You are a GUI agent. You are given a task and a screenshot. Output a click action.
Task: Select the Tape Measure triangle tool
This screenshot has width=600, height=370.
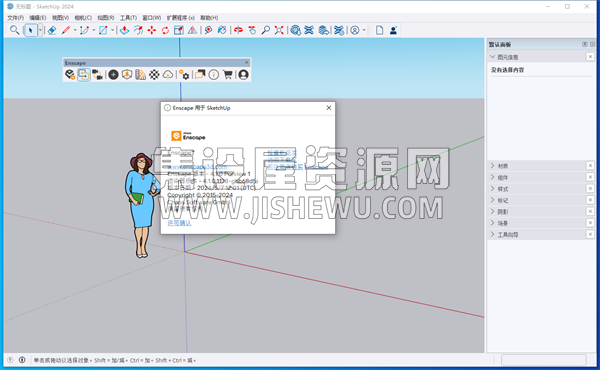tap(192, 30)
